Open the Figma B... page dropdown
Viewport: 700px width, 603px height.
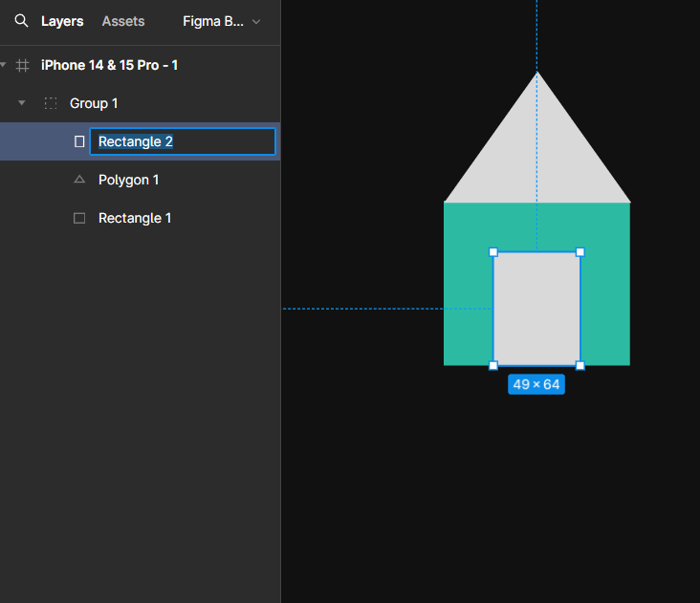(x=222, y=21)
